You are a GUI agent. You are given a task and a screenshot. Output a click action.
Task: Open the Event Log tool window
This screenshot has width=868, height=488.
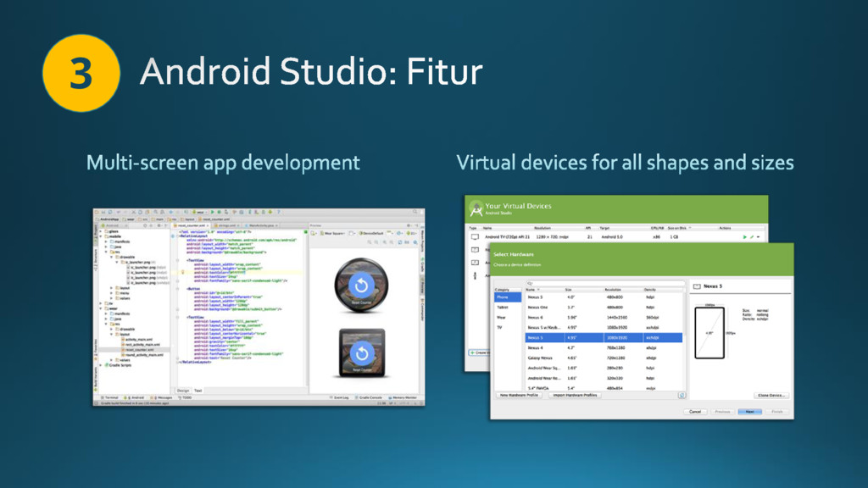tap(339, 397)
